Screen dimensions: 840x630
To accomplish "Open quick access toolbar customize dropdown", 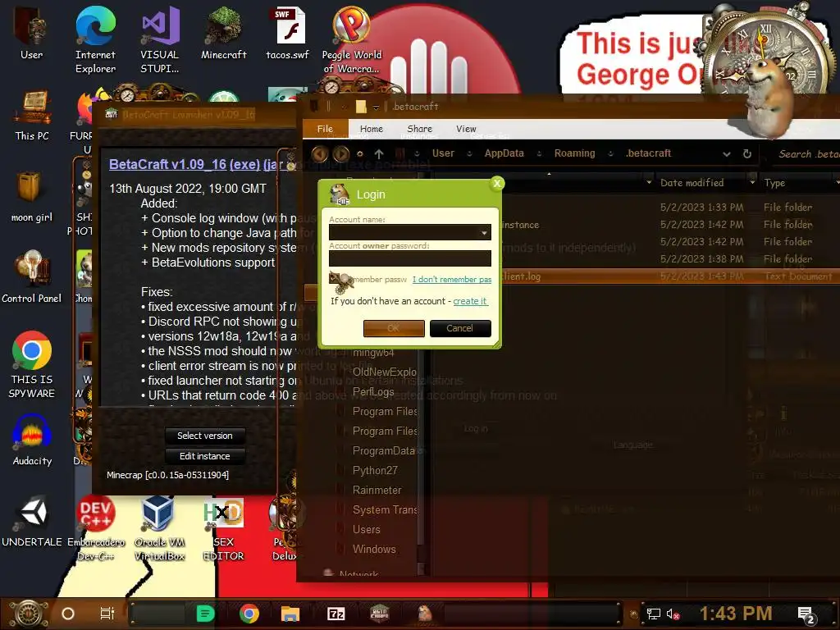I will pos(376,107).
